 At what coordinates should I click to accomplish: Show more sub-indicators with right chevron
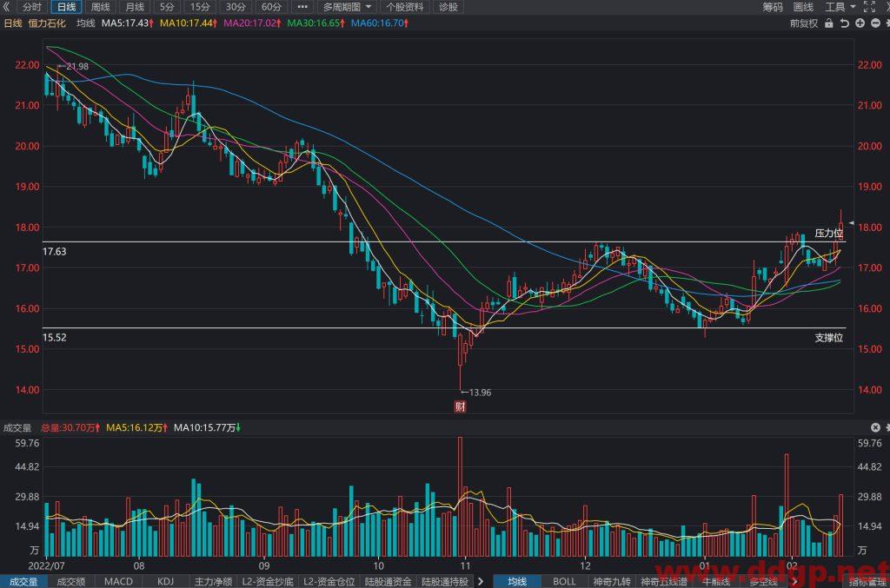click(x=481, y=582)
